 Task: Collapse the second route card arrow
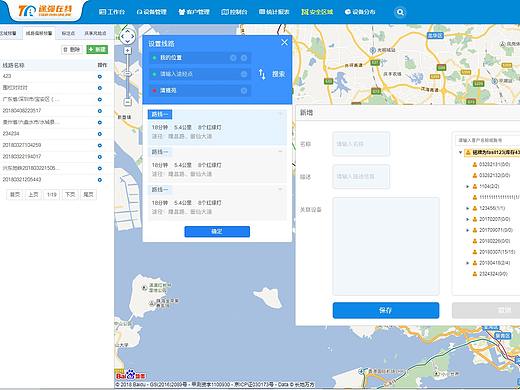point(280,152)
